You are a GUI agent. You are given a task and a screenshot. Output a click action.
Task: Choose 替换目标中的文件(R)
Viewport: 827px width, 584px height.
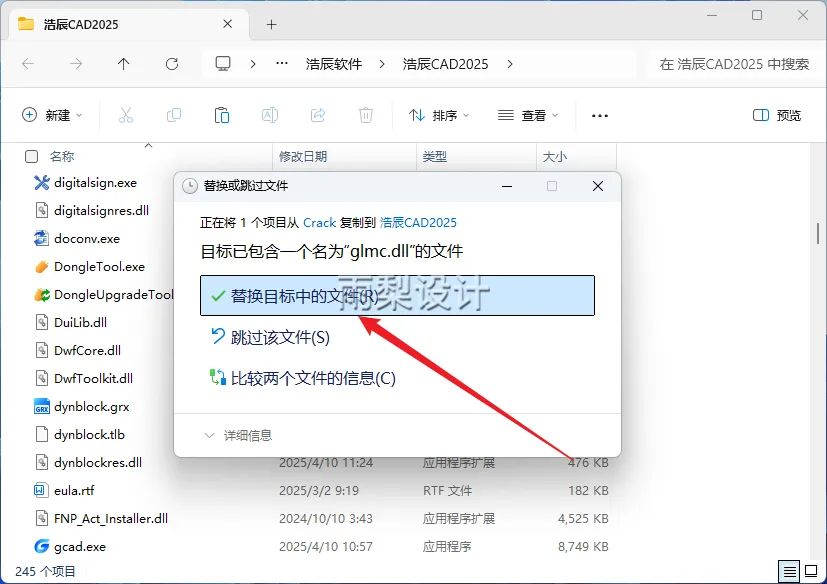coord(397,295)
